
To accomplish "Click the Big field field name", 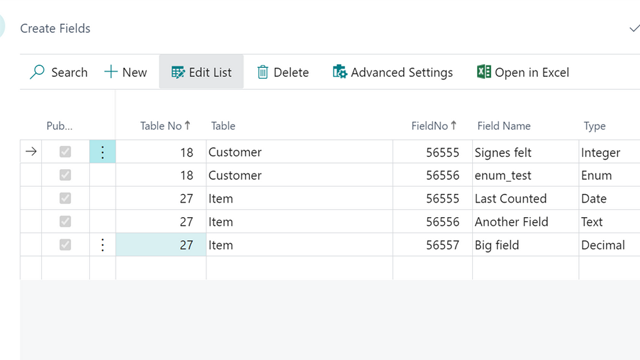I will pos(526,245).
